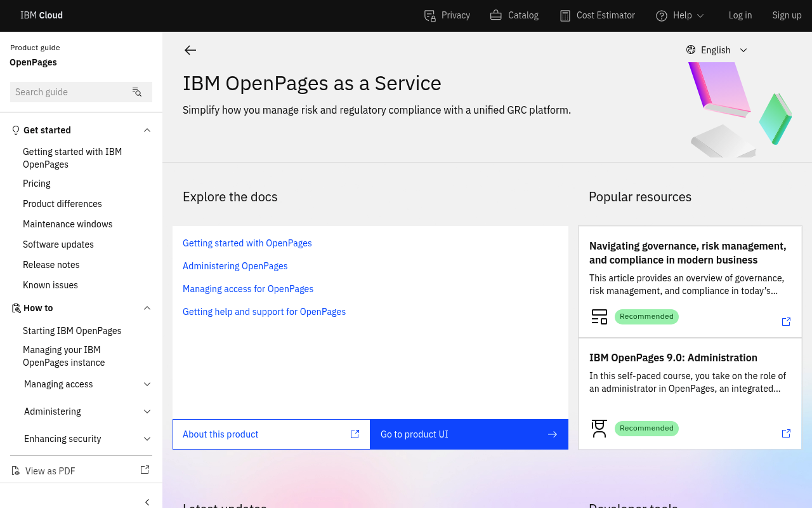812x508 pixels.
Task: Expand the Enhancing security section
Action: pos(147,439)
